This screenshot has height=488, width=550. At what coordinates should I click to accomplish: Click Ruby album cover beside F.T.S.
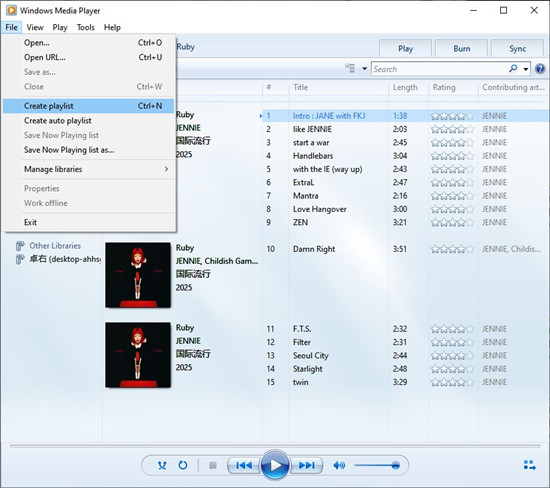pos(138,355)
